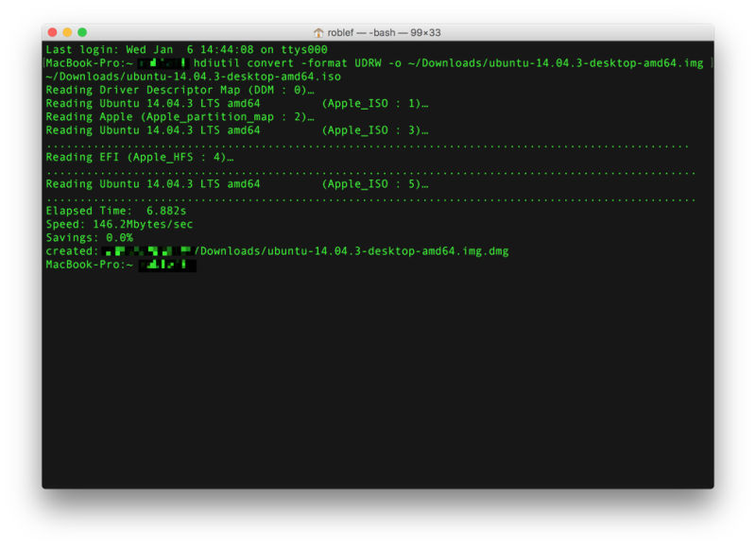Click the hdiutil convert command line
The image size is (756, 548).
pos(378,62)
